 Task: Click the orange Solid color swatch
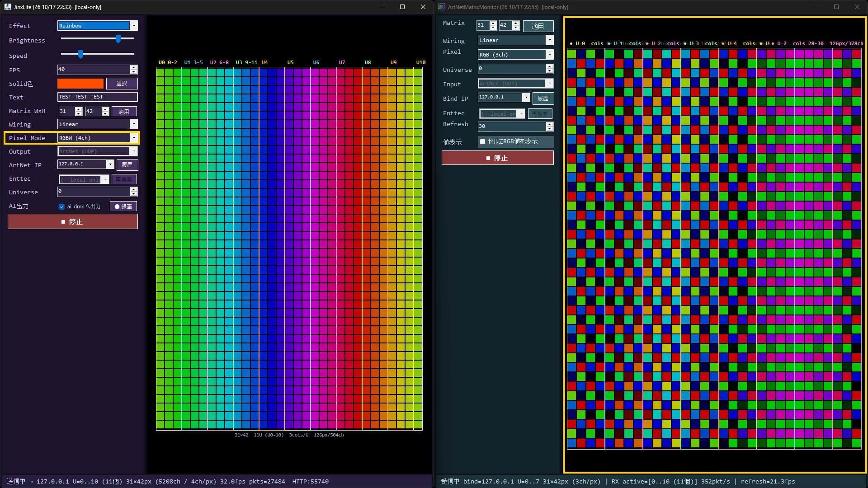80,84
